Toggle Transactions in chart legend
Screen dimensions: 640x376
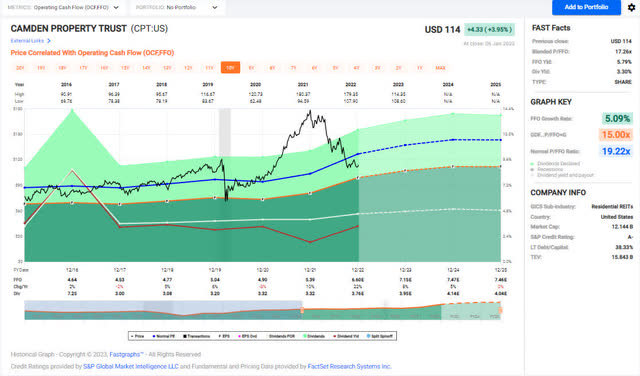tap(196, 336)
